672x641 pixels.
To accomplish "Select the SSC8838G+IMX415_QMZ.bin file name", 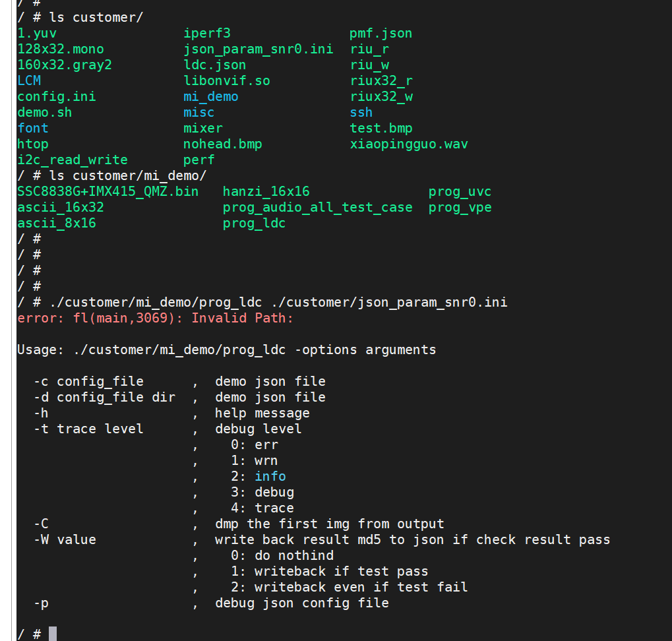I will point(107,192).
